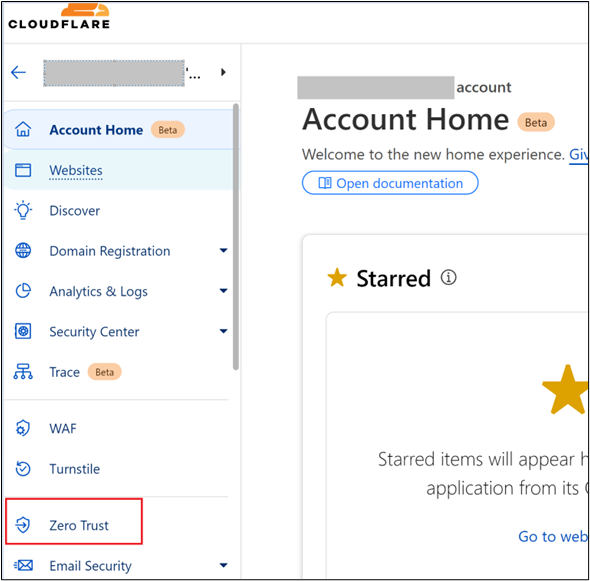Click the Websites browser icon

pyautogui.click(x=23, y=170)
